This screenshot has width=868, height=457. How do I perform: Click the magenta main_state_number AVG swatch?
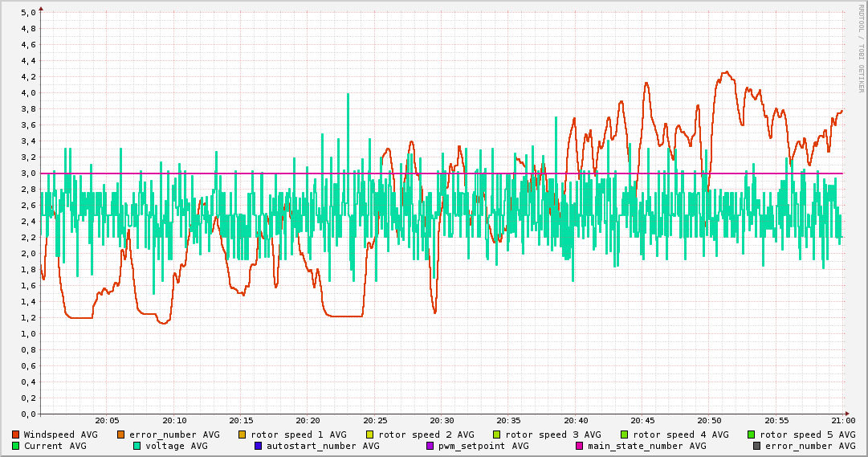coord(579,446)
